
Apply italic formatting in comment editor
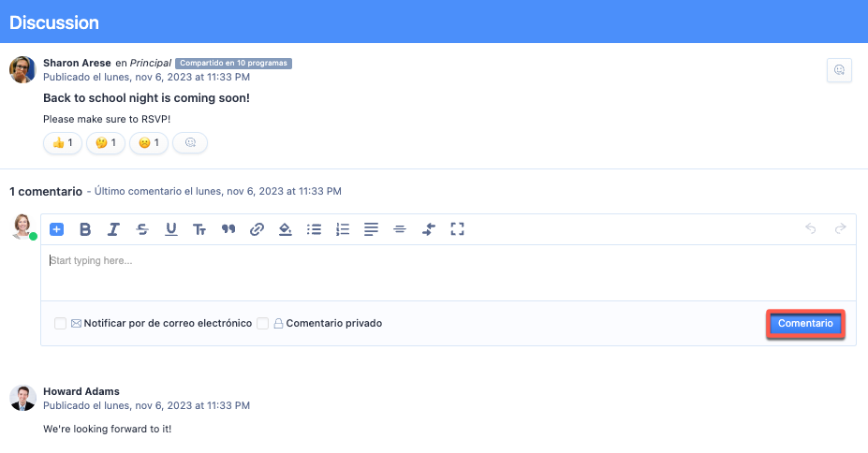[x=113, y=229]
